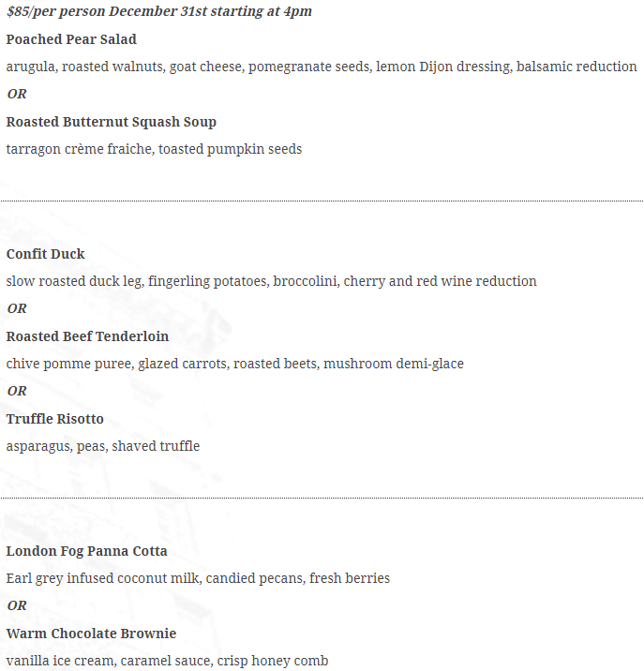
Task: Click the OR above Truffle Risotto
Action: click(17, 391)
